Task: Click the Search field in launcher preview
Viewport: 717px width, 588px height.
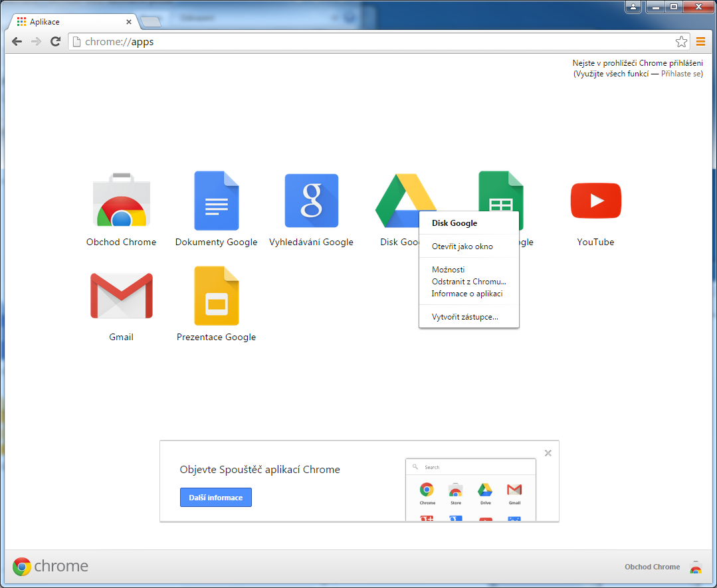Action: [x=470, y=467]
